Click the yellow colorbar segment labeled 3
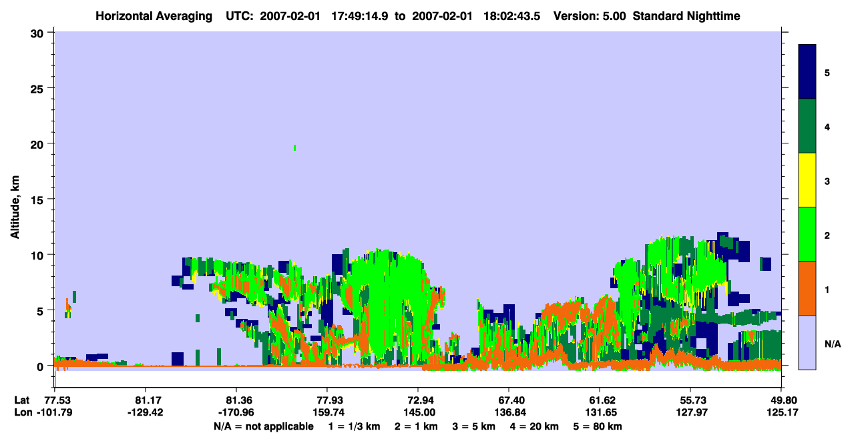Viewport: 868px width, 445px height. (x=807, y=180)
